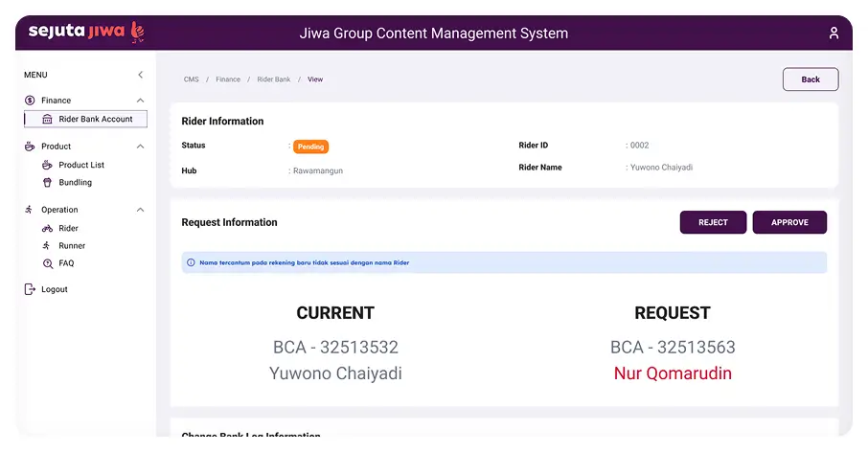Go to Rider Bank breadcrumb link
868x452 pixels.
point(273,79)
